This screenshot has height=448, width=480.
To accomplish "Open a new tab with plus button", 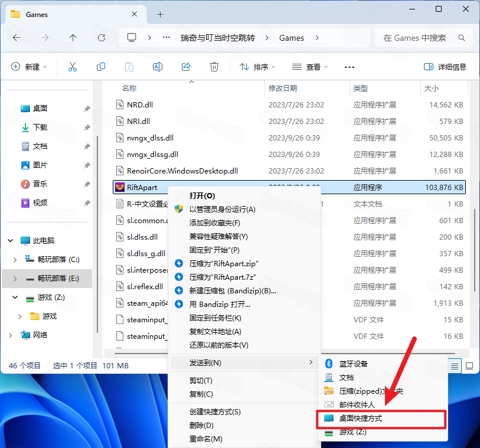I will [160, 14].
